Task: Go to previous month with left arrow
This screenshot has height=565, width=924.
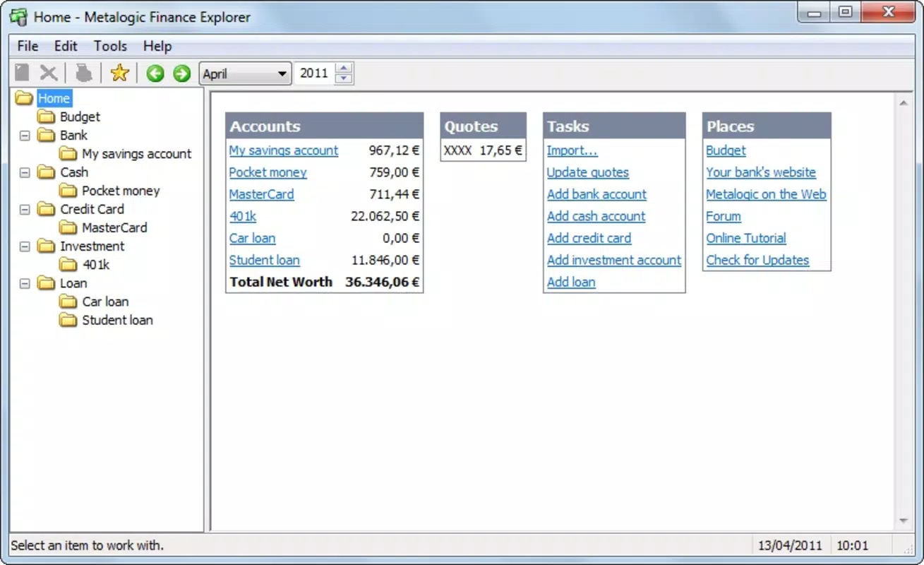Action: pos(155,73)
